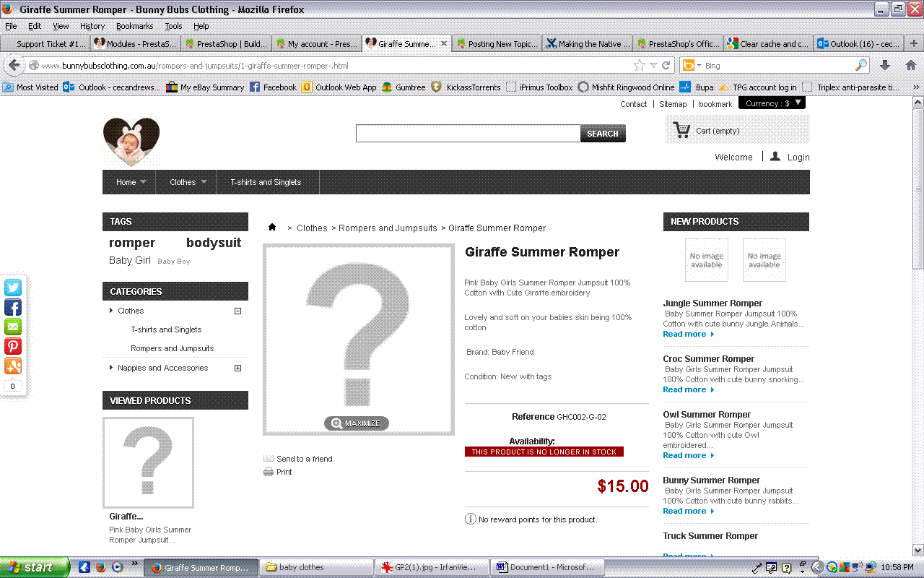Click the bodysuit tag

click(x=214, y=243)
